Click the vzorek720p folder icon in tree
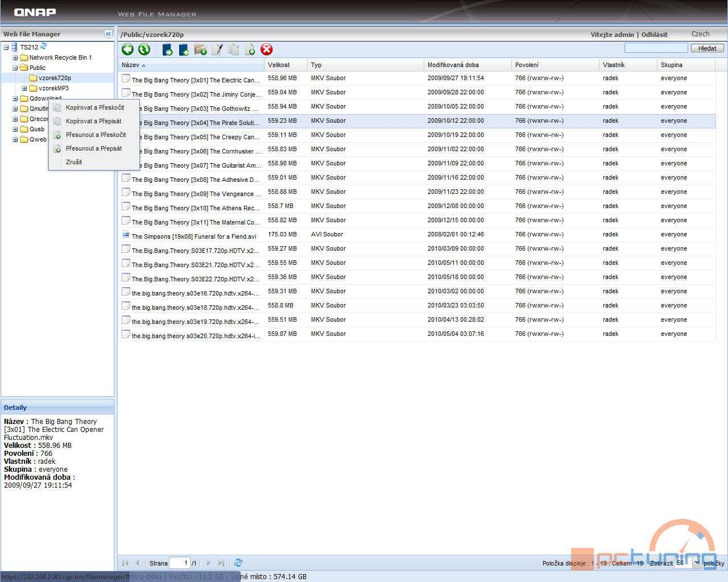The height and width of the screenshot is (582, 728). tap(33, 78)
